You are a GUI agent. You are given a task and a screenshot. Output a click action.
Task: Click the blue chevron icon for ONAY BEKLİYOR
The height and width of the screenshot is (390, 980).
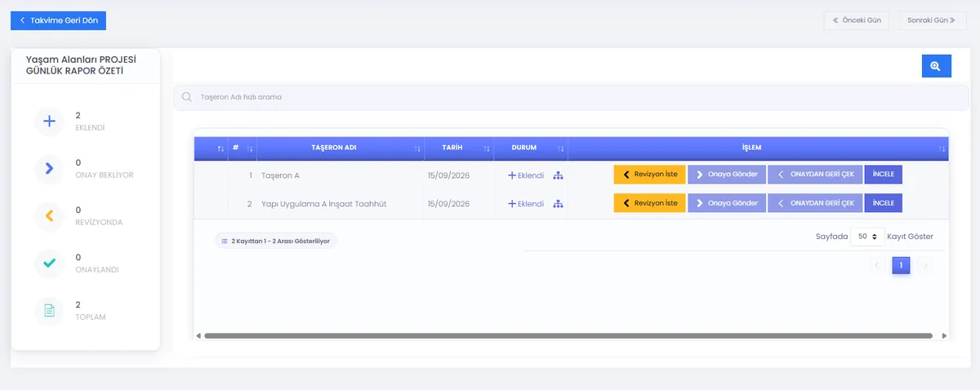click(49, 169)
